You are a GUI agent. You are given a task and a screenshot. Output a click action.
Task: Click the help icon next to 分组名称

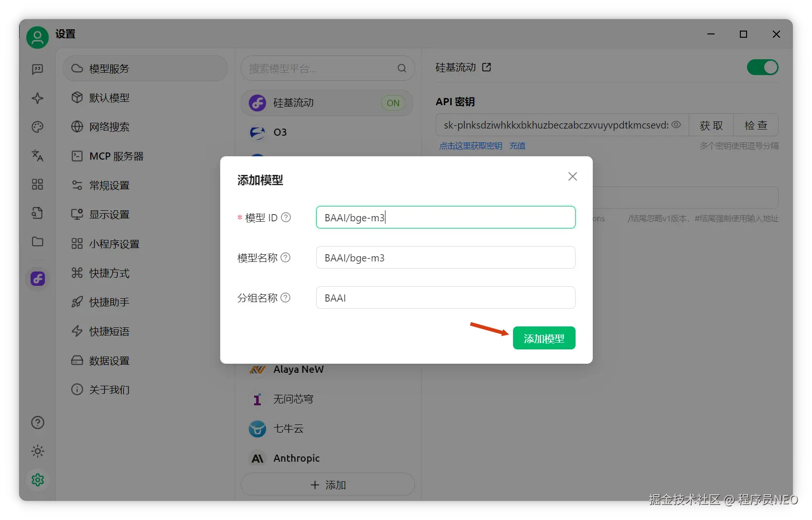click(286, 298)
